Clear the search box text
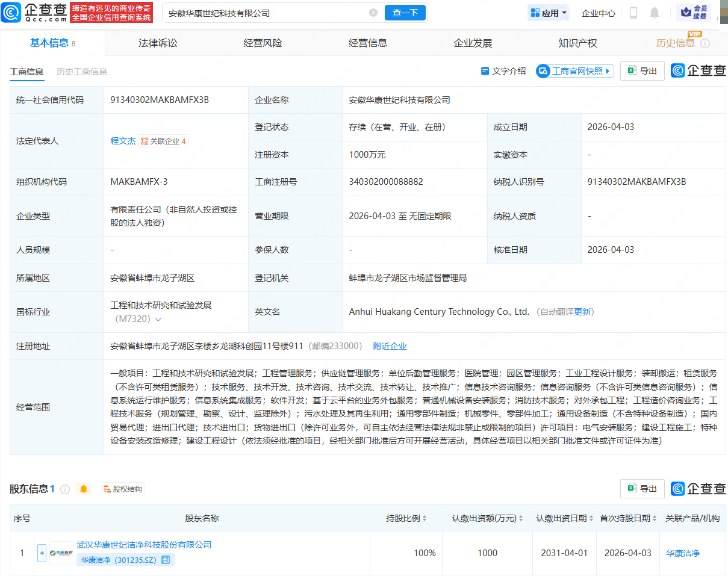This screenshot has height=576, width=728. click(373, 13)
